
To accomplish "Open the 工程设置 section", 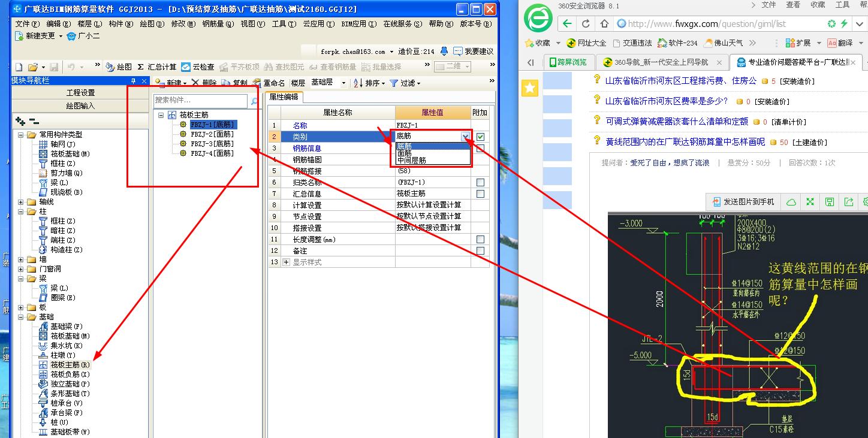I will tap(80, 93).
